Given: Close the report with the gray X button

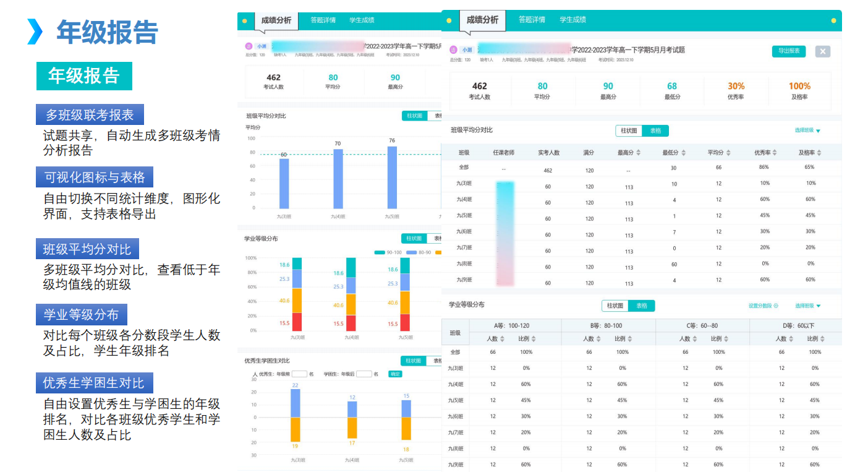Looking at the screenshot, I should pyautogui.click(x=822, y=51).
